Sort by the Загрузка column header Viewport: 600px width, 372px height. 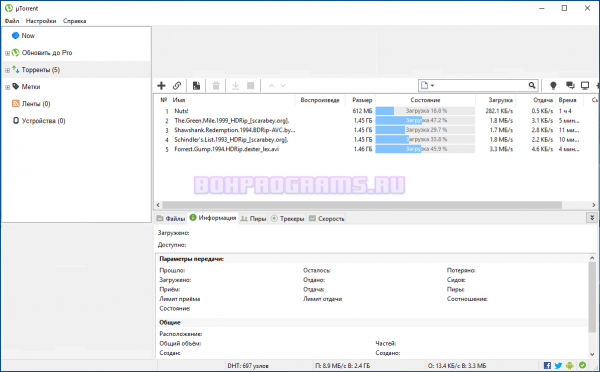496,100
